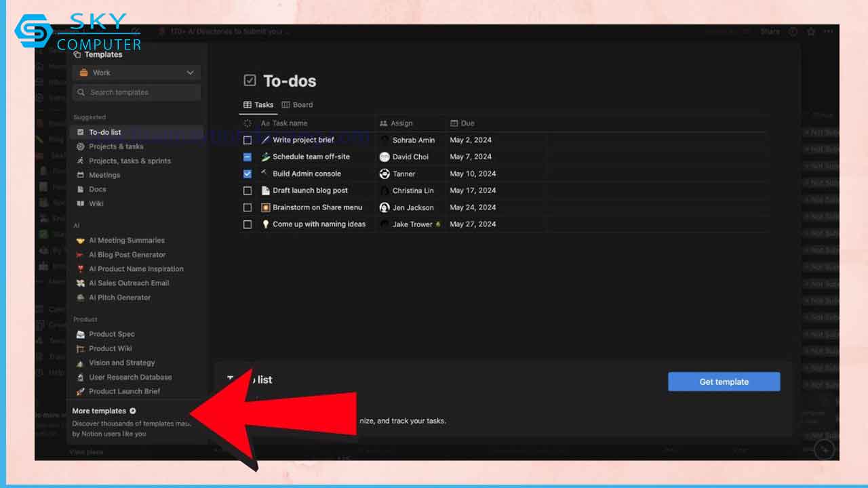Click the Product Launch Brief rocket icon
The height and width of the screenshot is (488, 868).
tap(81, 392)
